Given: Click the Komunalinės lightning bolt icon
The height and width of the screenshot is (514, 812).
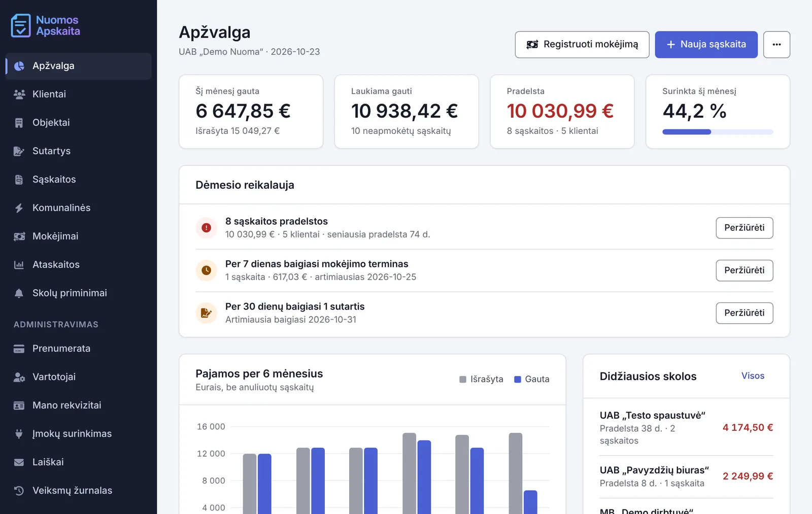Looking at the screenshot, I should click(x=19, y=208).
